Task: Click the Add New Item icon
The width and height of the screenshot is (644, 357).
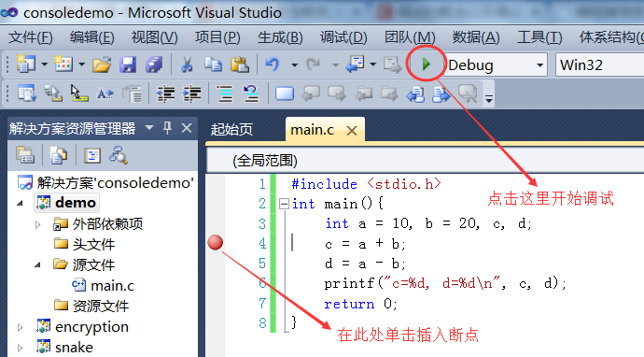Action: pos(63,64)
